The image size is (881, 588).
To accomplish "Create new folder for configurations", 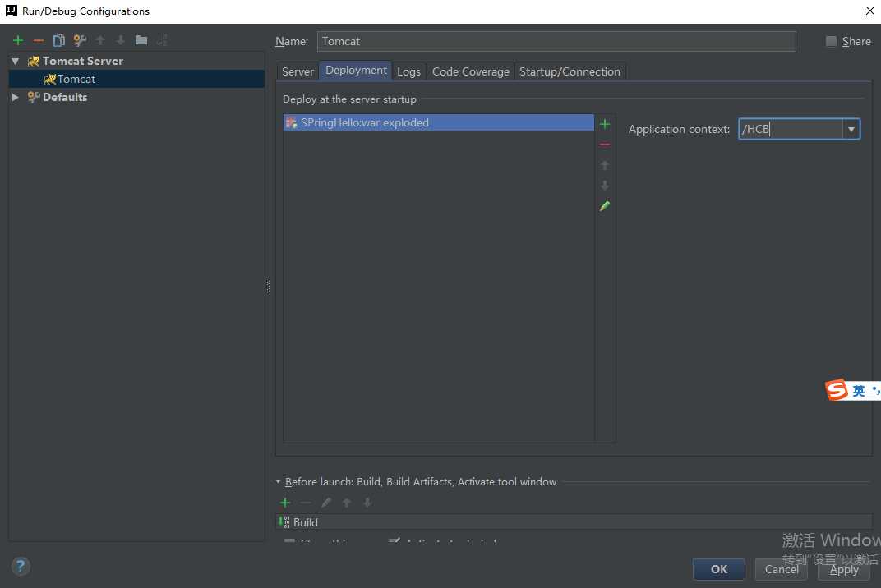I will pos(141,40).
